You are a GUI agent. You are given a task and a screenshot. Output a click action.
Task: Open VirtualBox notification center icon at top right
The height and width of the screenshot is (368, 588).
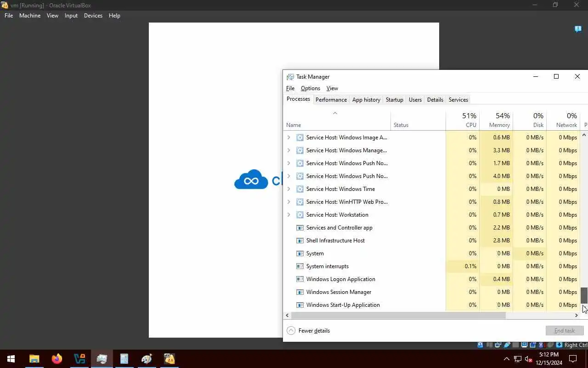(578, 29)
